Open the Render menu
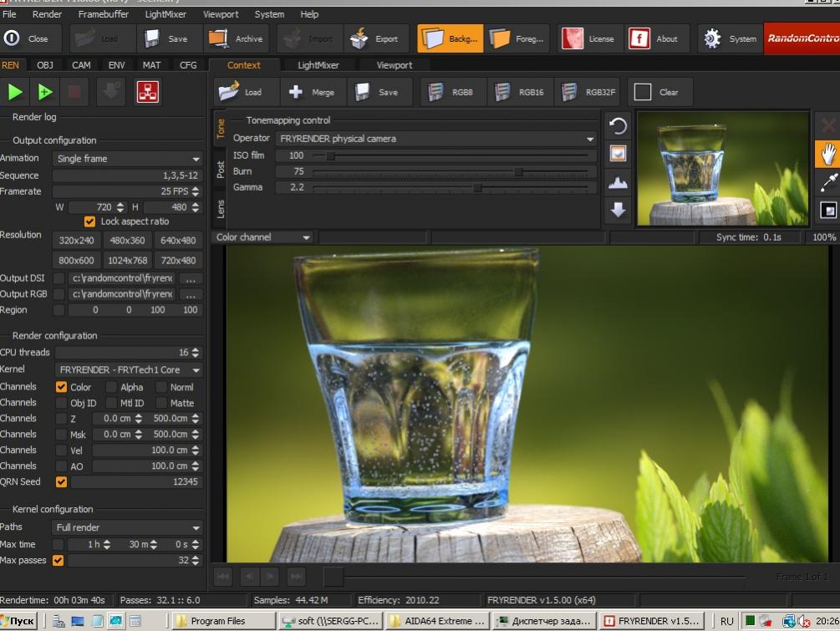 (x=47, y=14)
